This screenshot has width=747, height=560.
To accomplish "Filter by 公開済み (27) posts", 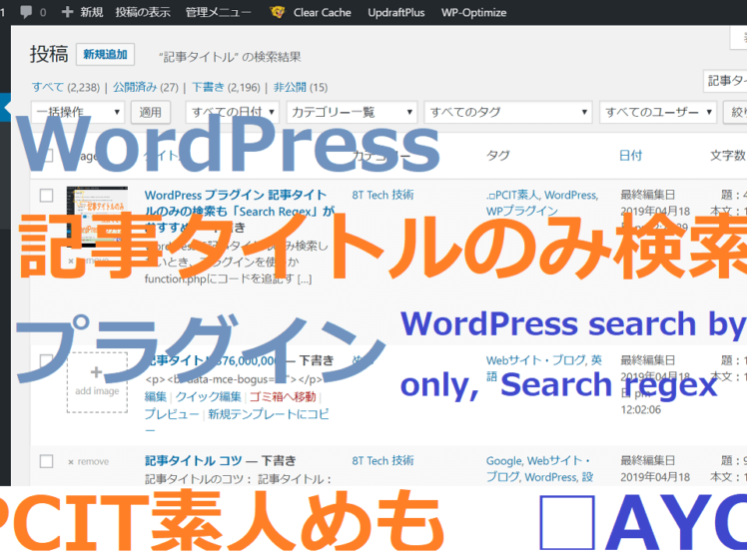I will coord(145,87).
